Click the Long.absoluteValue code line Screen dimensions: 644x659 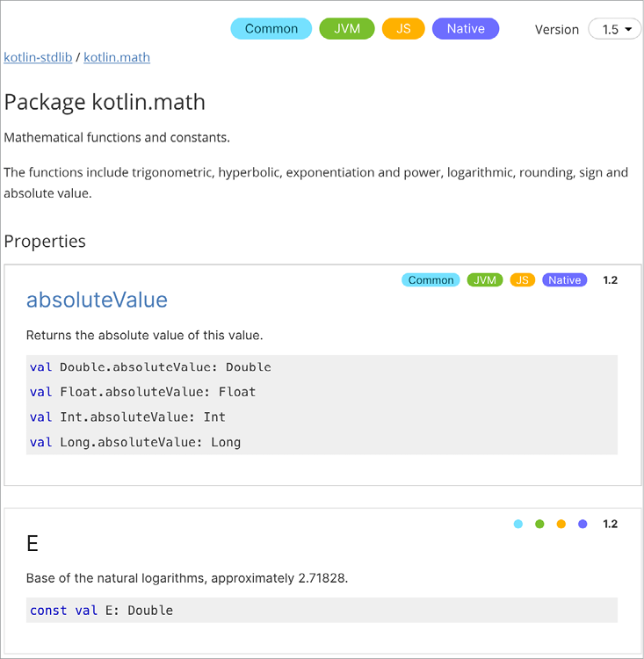135,442
